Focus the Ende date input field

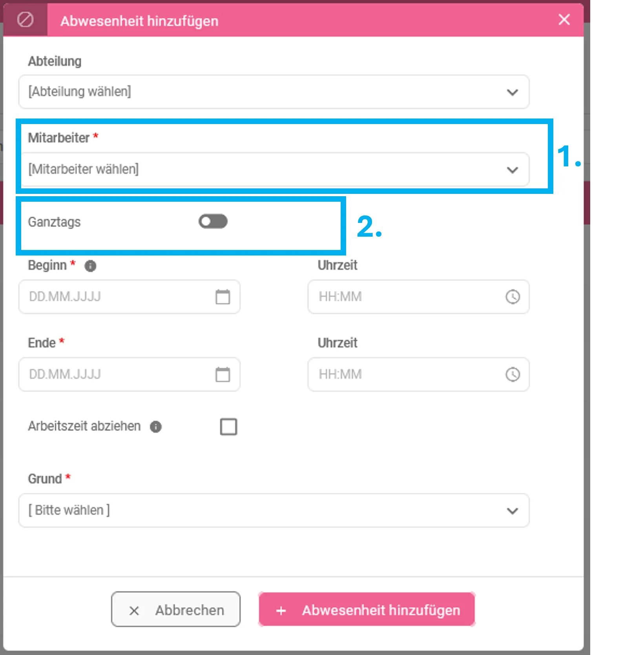130,374
